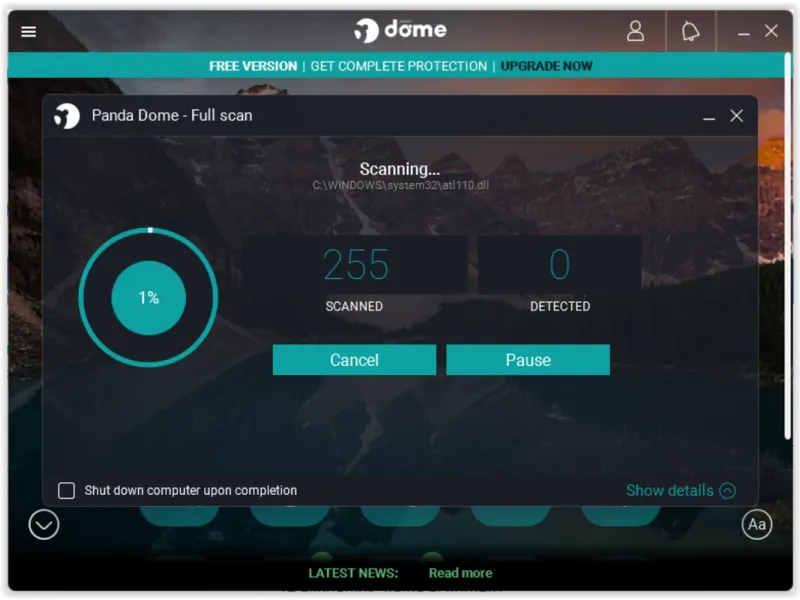The width and height of the screenshot is (800, 600).
Task: Minimize the main Panda Dome window
Action: click(743, 34)
